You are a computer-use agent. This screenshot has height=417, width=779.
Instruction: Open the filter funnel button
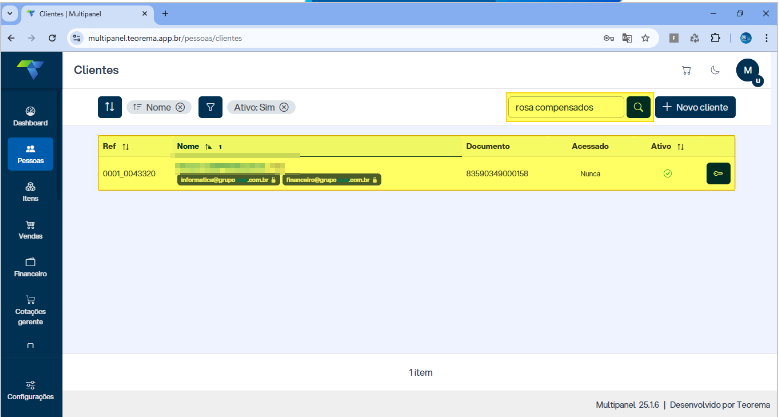coord(210,107)
